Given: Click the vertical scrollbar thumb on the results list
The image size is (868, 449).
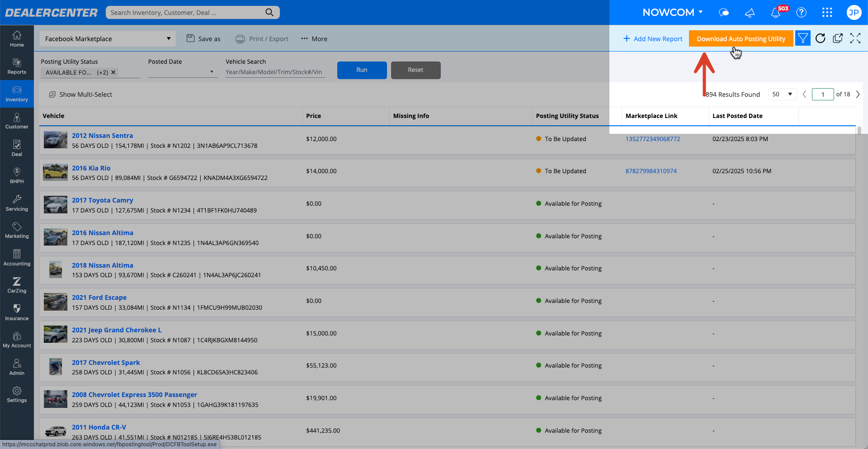Looking at the screenshot, I should [859, 131].
